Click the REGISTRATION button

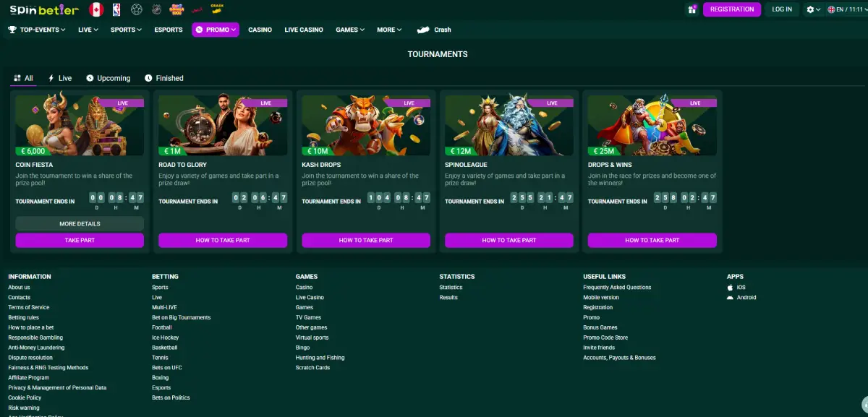pyautogui.click(x=731, y=9)
